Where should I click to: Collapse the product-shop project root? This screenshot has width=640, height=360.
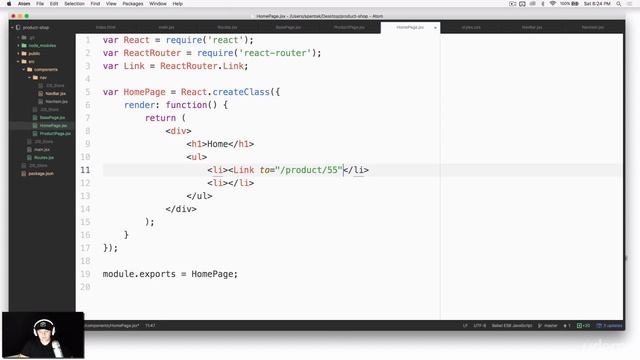(x=12, y=27)
